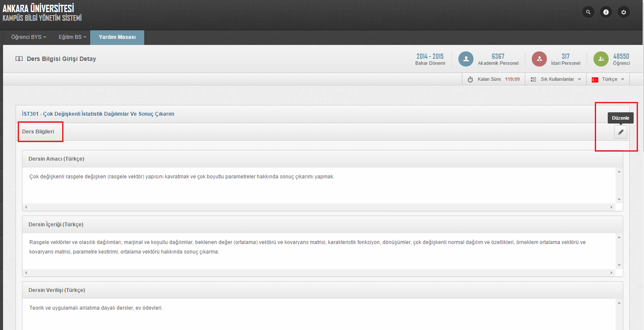Screen dimensions: 644x330
Task: Click the 2014 - 2015 Bahar Dönemi label
Action: pos(430,60)
